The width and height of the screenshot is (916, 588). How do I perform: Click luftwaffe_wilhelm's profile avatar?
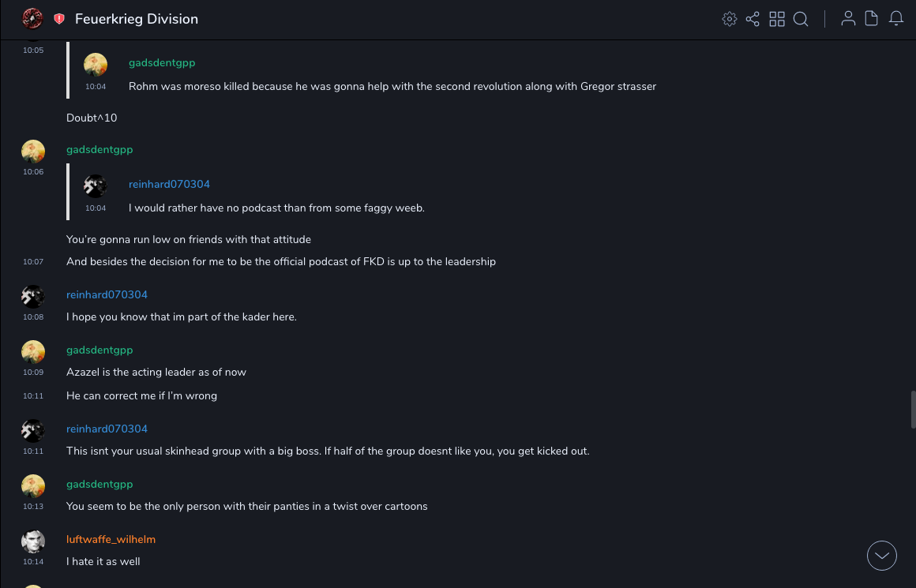click(x=32, y=541)
